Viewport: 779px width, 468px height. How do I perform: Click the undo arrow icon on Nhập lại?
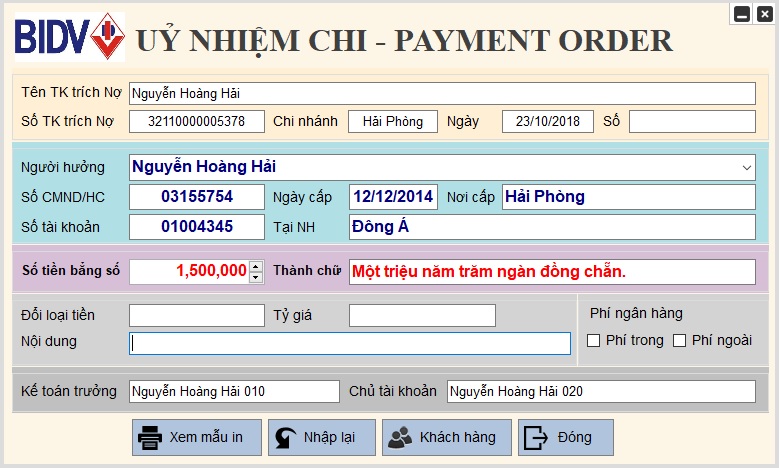(285, 437)
